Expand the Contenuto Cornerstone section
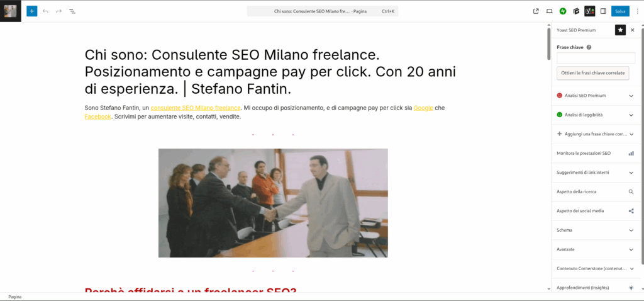This screenshot has width=644, height=301. click(595, 268)
